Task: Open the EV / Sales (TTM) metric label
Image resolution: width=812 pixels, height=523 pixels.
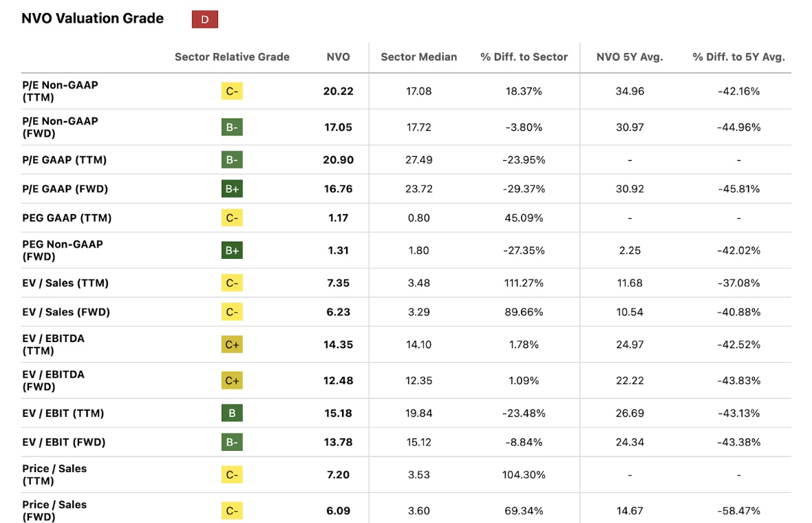Action: (65, 283)
